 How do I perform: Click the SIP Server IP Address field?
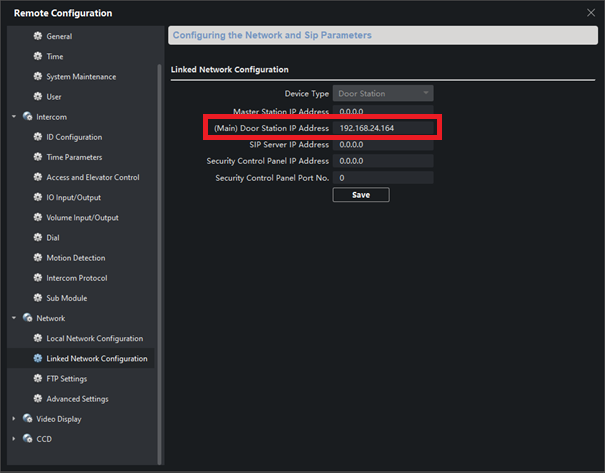(x=384, y=145)
